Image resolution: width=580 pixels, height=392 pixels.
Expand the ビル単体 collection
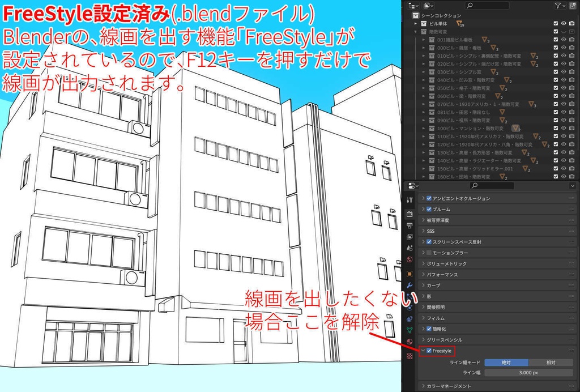click(x=415, y=23)
